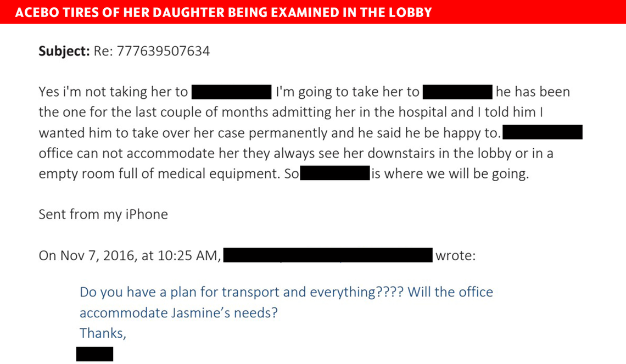Click the text "is where we will be going."

pyautogui.click(x=450, y=173)
